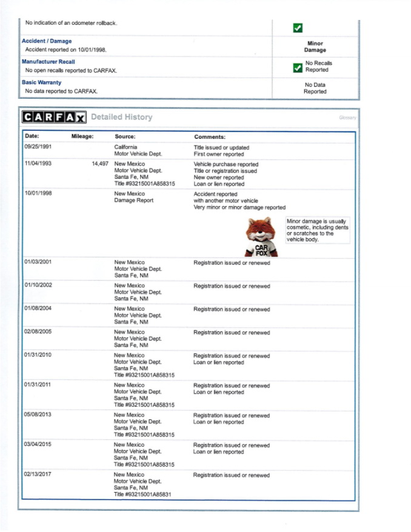Select the 09/25/1991 history entry date
The image size is (411, 532).
point(38,147)
